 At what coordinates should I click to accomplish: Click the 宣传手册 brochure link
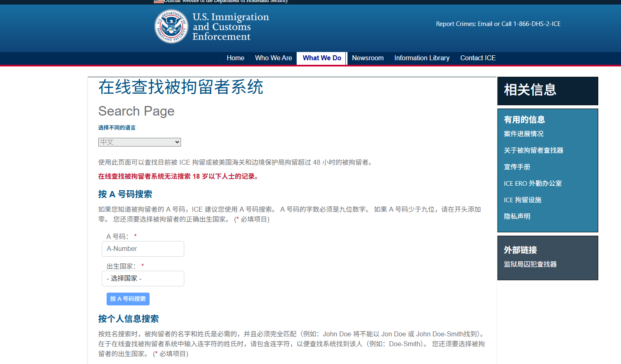[517, 167]
